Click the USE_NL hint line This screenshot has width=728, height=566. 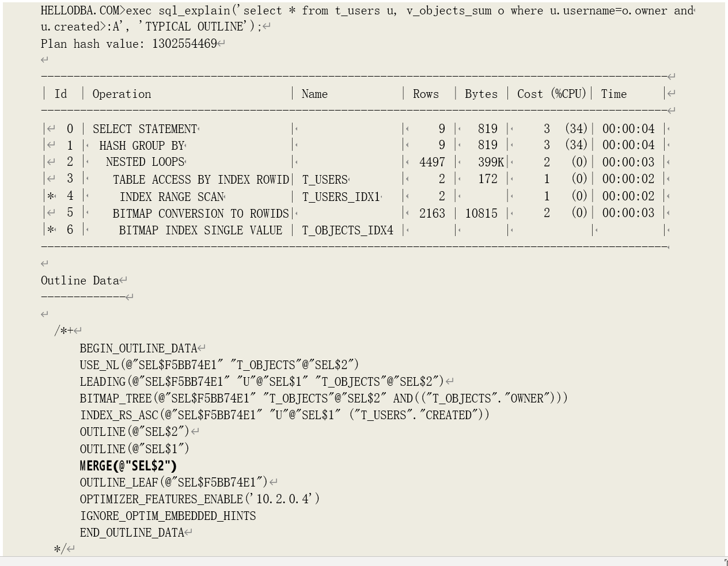(219, 365)
